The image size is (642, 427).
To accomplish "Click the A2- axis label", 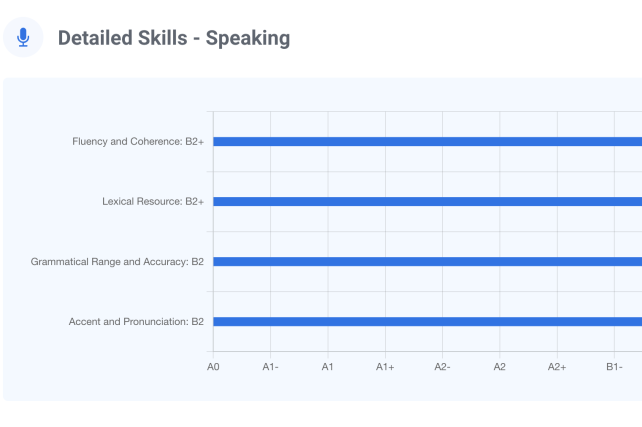I will (442, 367).
